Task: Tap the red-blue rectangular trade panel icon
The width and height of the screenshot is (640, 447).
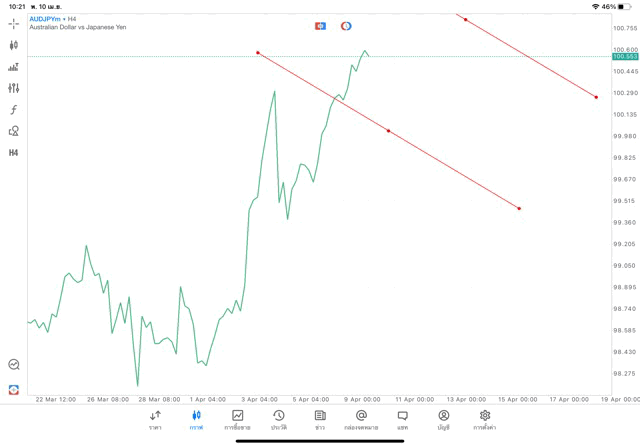Action: tap(320, 26)
